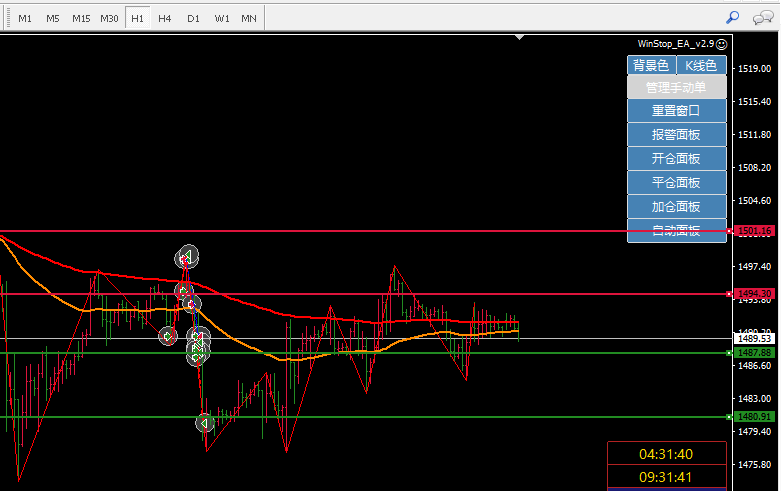The height and width of the screenshot is (491, 781).
Task: Click the chart shift triangle marker at top
Action: click(520, 37)
